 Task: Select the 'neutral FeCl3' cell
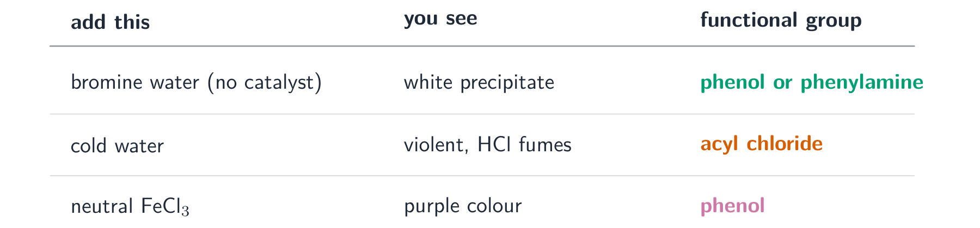[x=130, y=207]
